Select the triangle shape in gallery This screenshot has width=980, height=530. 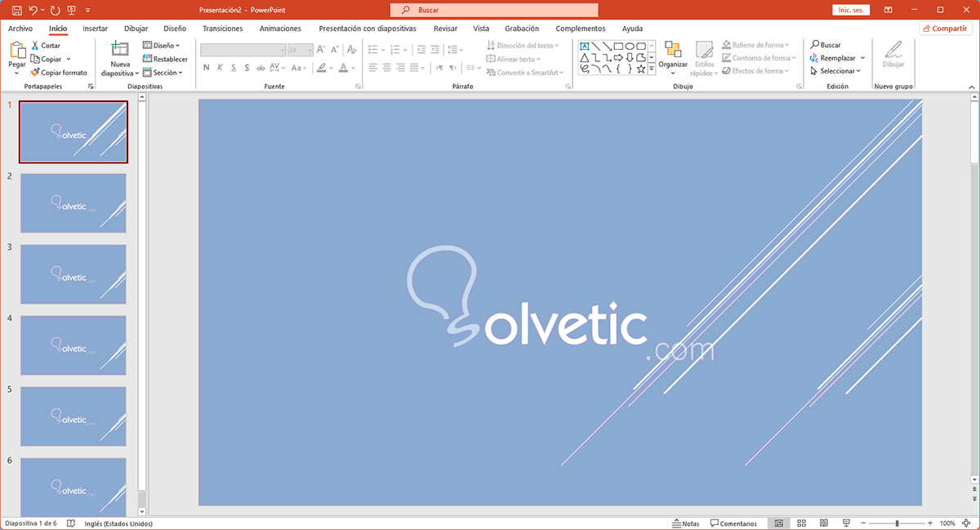click(x=584, y=57)
